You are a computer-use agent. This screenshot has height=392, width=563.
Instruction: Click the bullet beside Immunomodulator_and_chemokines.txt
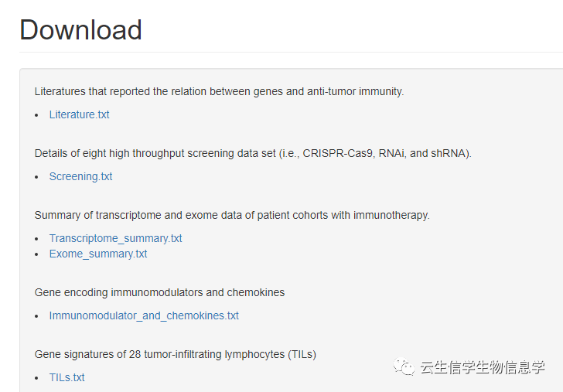tap(37, 316)
